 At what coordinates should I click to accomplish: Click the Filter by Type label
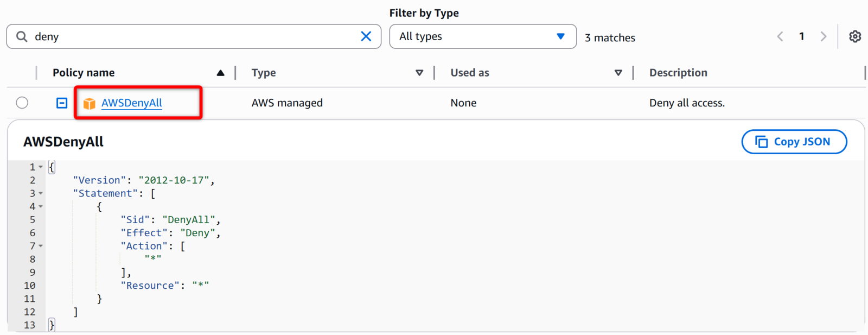pyautogui.click(x=424, y=13)
